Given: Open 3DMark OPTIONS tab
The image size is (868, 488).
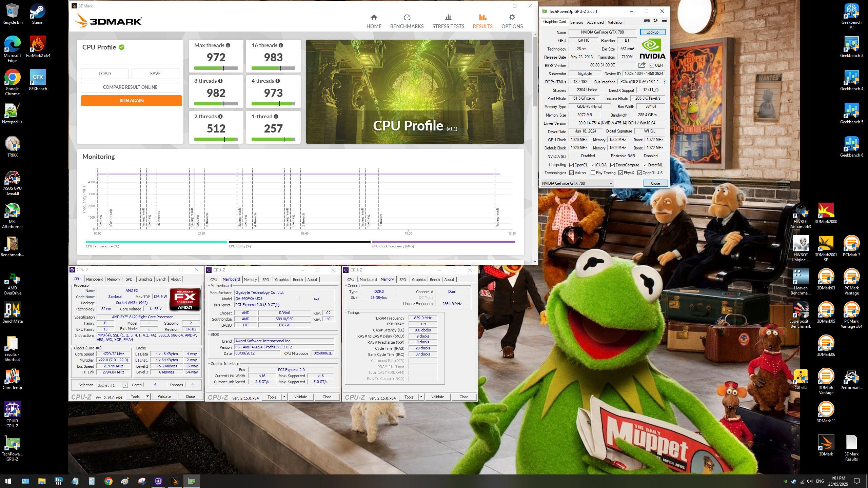Looking at the screenshot, I should coord(512,21).
